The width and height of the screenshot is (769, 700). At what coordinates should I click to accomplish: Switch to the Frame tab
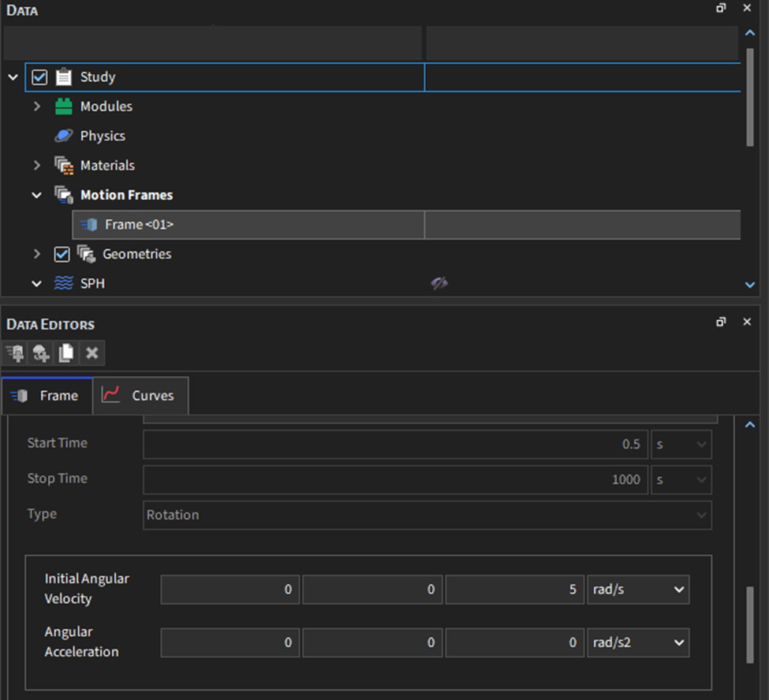(x=47, y=396)
